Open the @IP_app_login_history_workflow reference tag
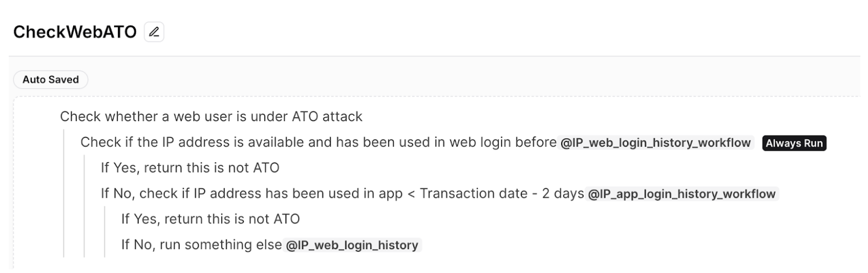Screen dimensions: 868x273 [682, 194]
